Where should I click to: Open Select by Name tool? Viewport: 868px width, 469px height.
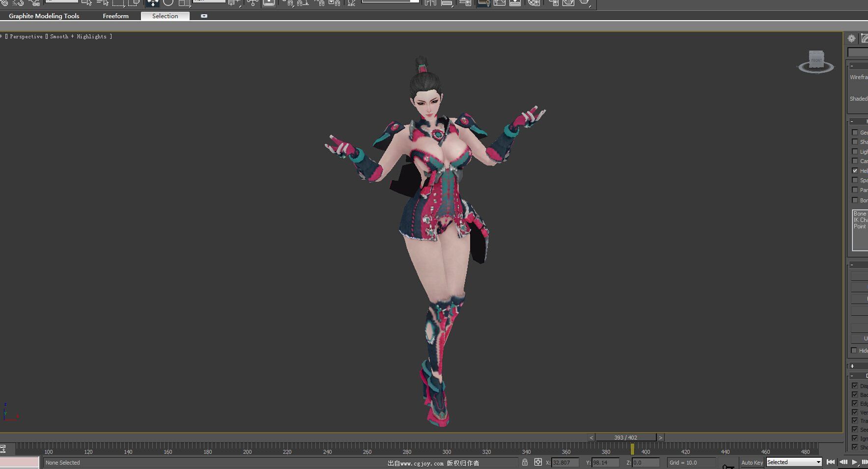(x=103, y=2)
